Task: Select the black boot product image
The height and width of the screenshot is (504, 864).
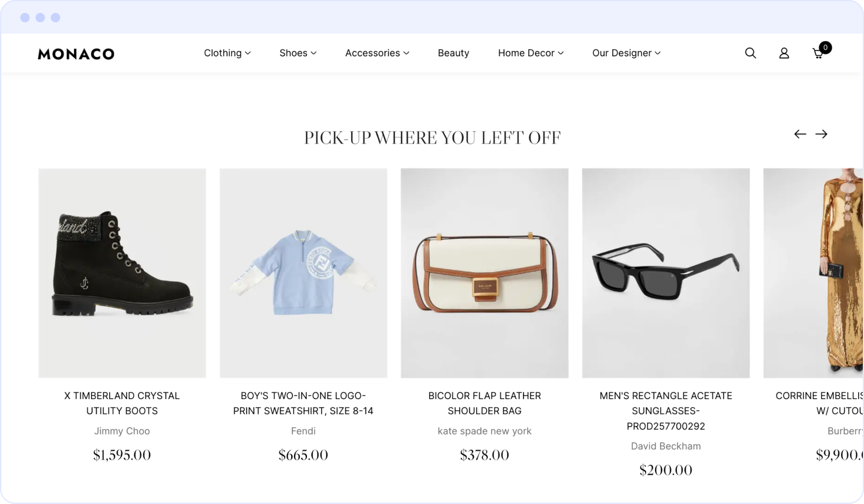Action: pyautogui.click(x=122, y=273)
